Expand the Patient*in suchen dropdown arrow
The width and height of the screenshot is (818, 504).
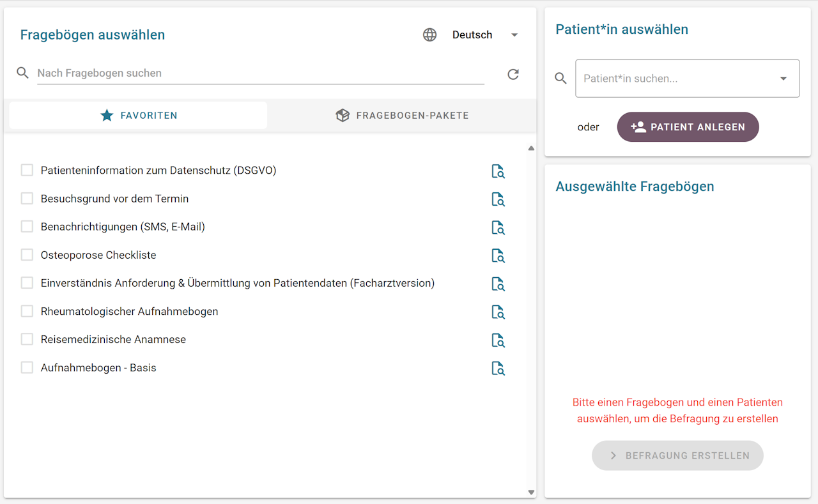(783, 79)
